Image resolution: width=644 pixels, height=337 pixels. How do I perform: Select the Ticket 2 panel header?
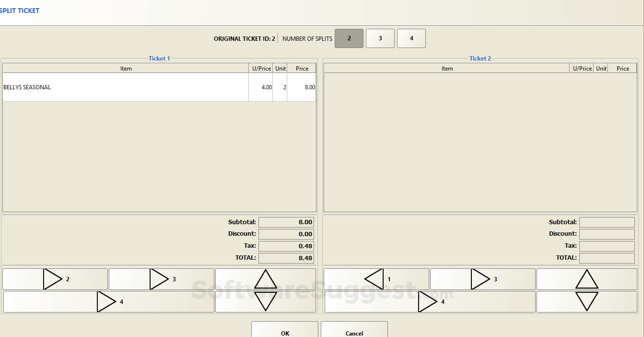480,58
